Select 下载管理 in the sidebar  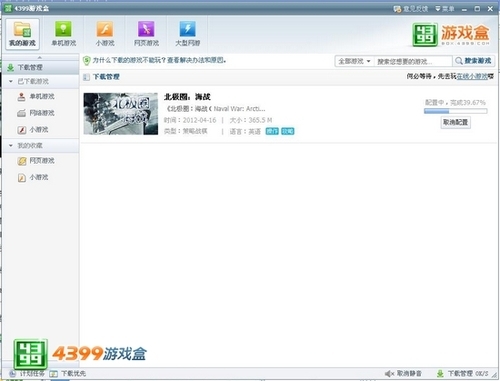(x=40, y=67)
